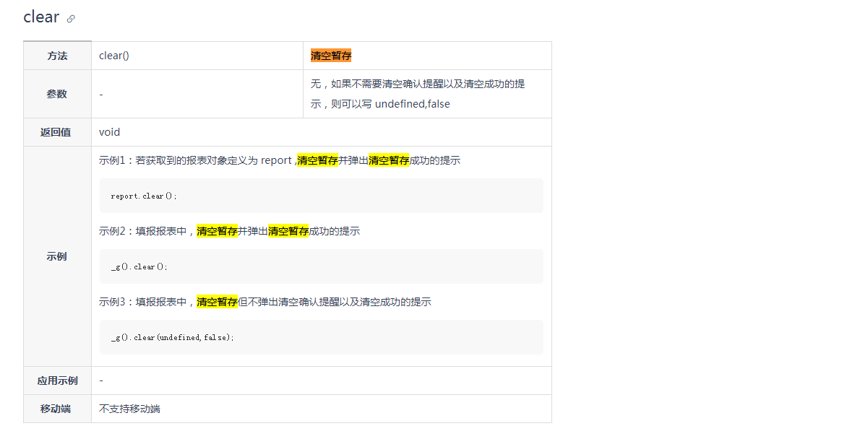Click the 示例2 description line

pyautogui.click(x=230, y=231)
